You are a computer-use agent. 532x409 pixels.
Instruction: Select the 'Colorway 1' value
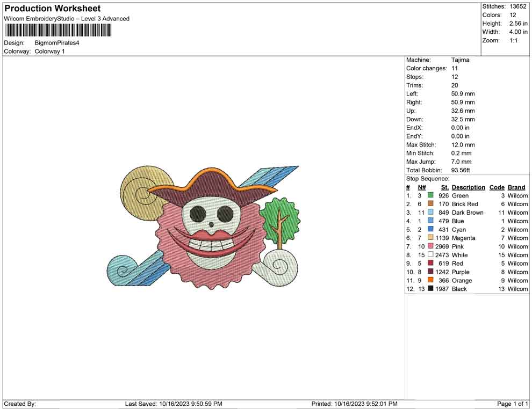tap(49, 52)
